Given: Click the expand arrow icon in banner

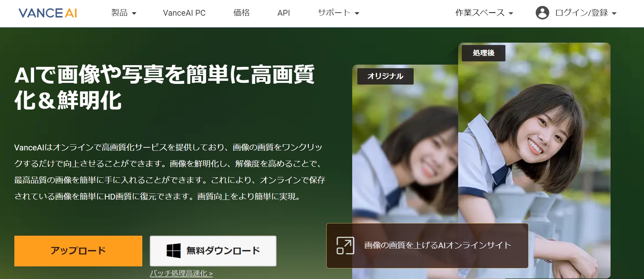Looking at the screenshot, I should pos(345,246).
